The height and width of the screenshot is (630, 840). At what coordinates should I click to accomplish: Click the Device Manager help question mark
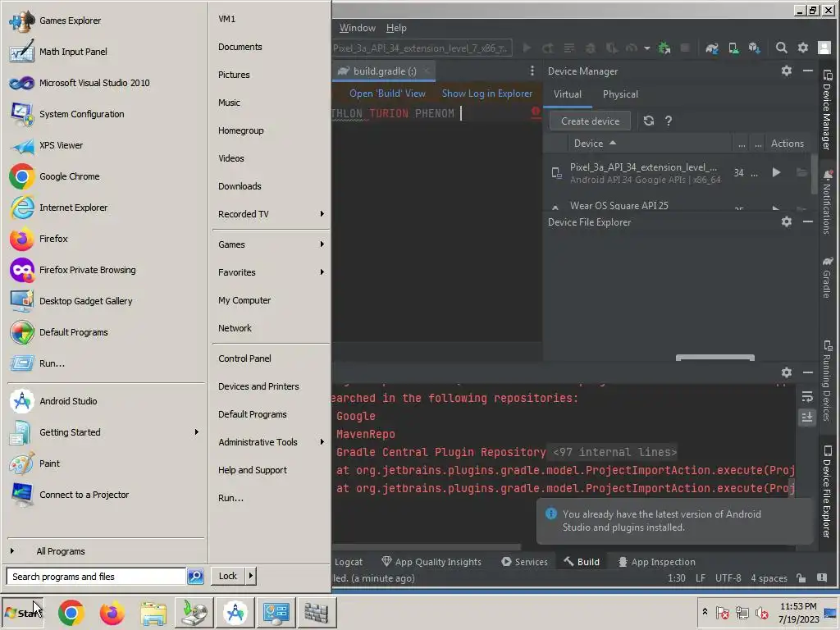(x=669, y=121)
